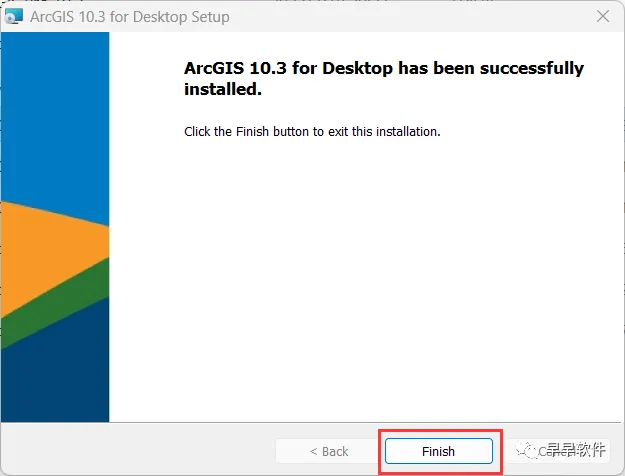Click the word 'installed.' in the heading
The height and width of the screenshot is (476, 625).
coord(223,89)
